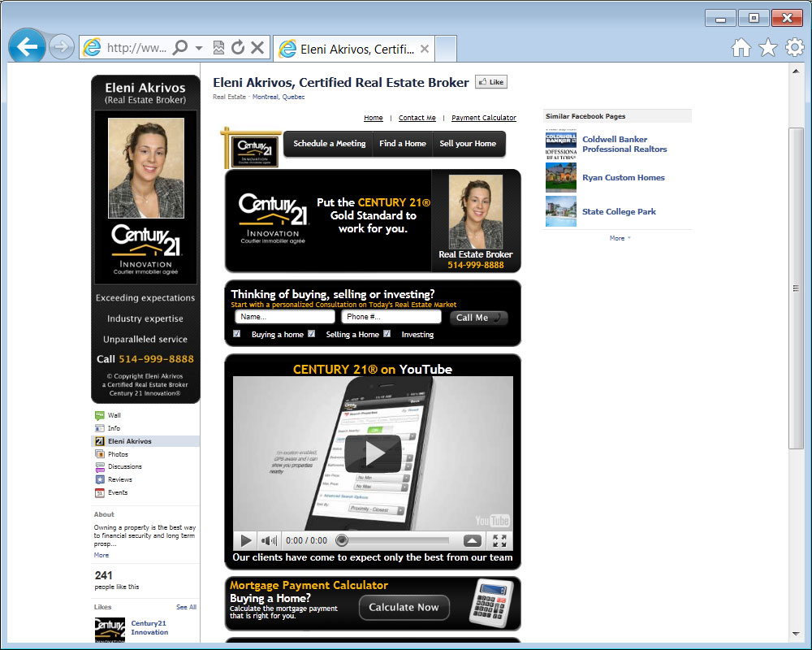Open a new blank tab

pos(446,50)
